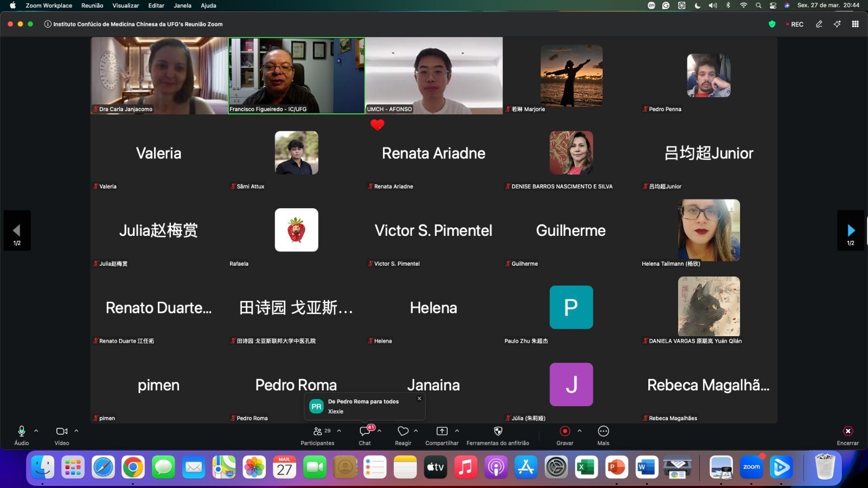Mute the microphone with Áudio button
Viewport: 868px width, 488px height.
pyautogui.click(x=22, y=432)
